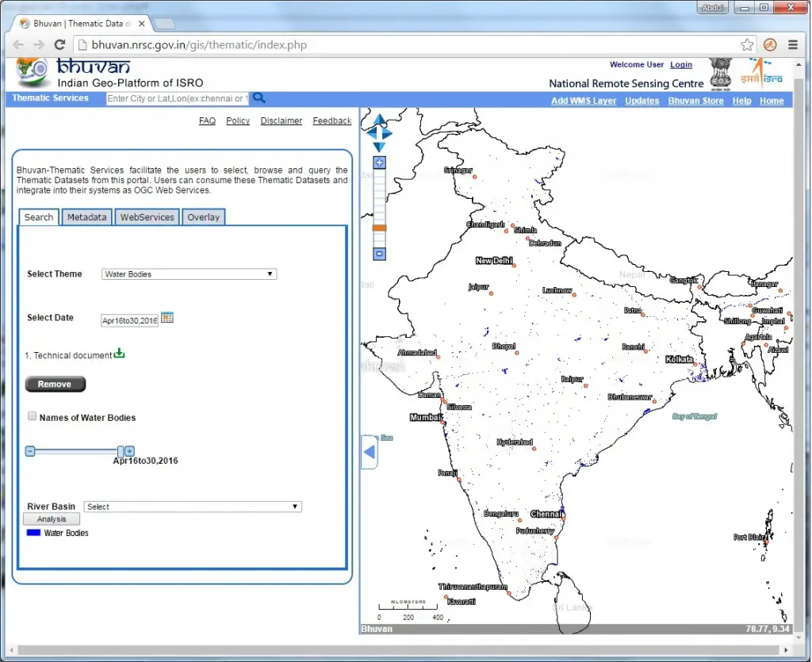The width and height of the screenshot is (812, 662).
Task: Switch to the Search tab
Action: [39, 217]
